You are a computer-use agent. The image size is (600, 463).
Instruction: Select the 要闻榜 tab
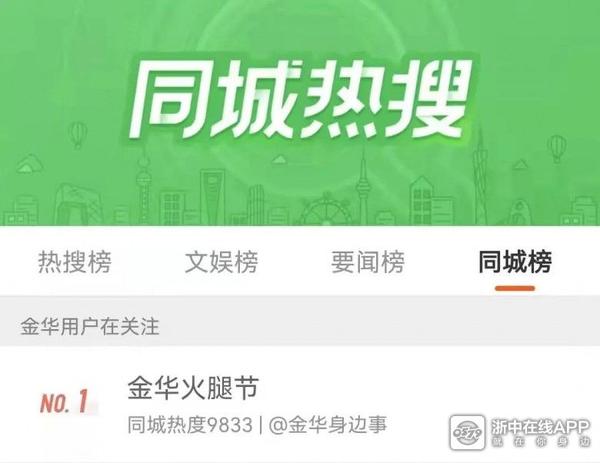point(368,262)
